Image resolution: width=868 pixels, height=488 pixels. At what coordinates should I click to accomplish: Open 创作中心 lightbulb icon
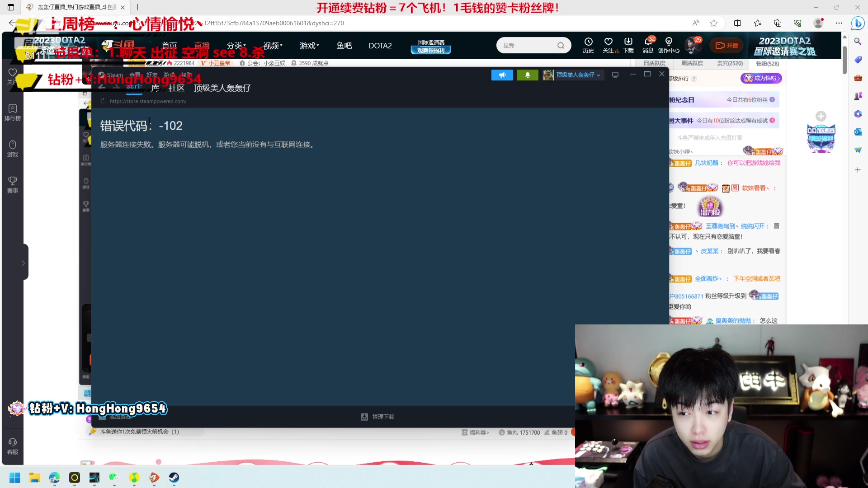point(669,42)
